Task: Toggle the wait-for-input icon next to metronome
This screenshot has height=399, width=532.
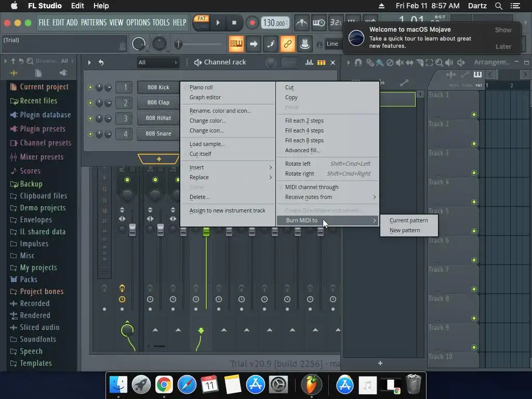Action: 318,23
